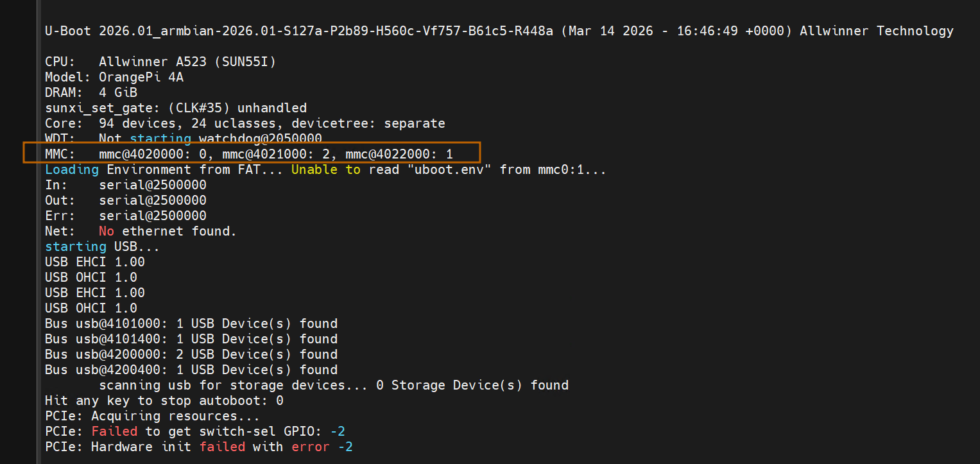Click the "starting USB..." line

[101, 246]
